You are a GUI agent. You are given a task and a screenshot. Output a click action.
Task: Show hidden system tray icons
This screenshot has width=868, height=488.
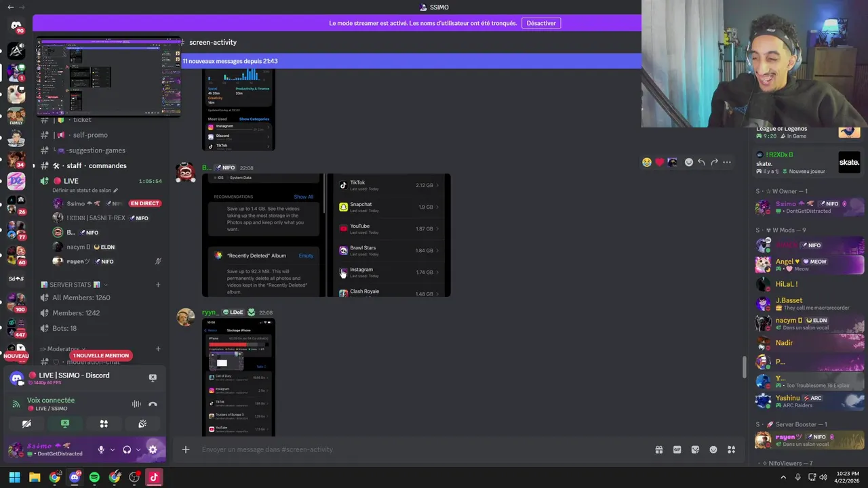point(783,477)
